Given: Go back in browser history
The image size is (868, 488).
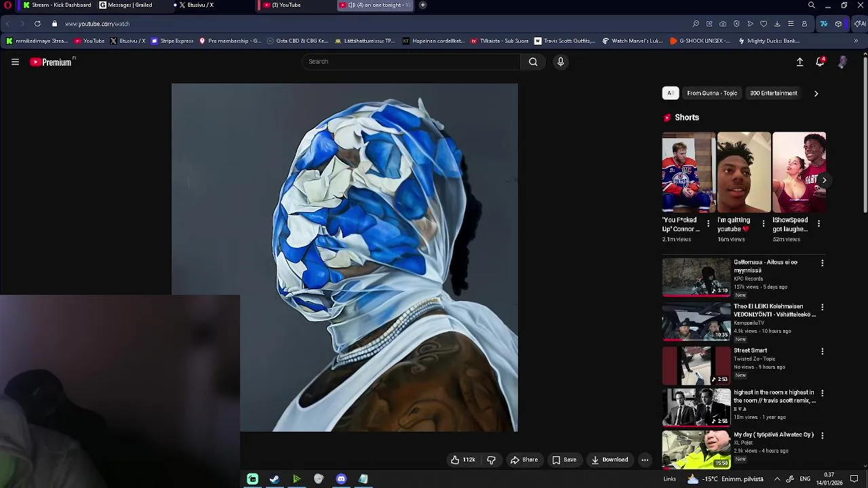Looking at the screenshot, I should tap(7, 24).
